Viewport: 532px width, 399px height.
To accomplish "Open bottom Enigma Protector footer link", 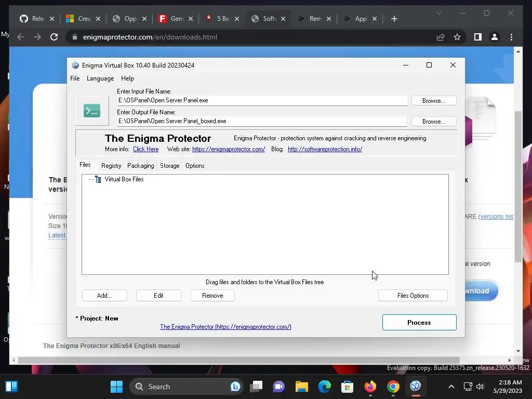I will (x=225, y=327).
